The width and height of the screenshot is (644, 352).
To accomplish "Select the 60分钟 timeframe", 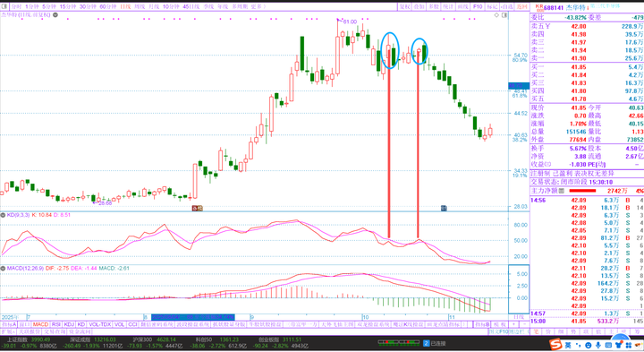I will pyautogui.click(x=108, y=6).
